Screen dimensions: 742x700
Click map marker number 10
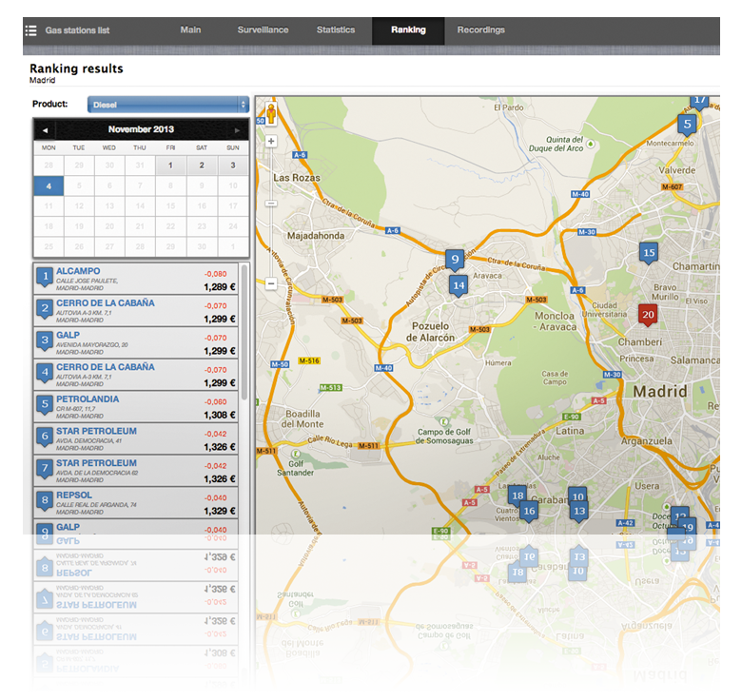pos(577,495)
